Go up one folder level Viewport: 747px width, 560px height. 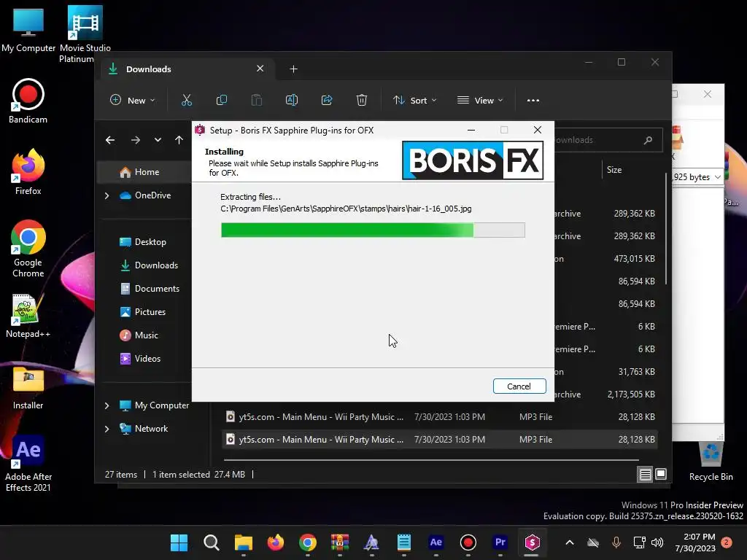tap(179, 140)
